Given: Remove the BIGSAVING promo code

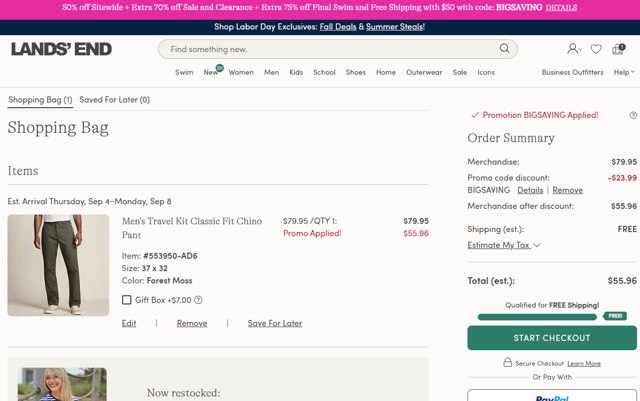Looking at the screenshot, I should pos(567,190).
